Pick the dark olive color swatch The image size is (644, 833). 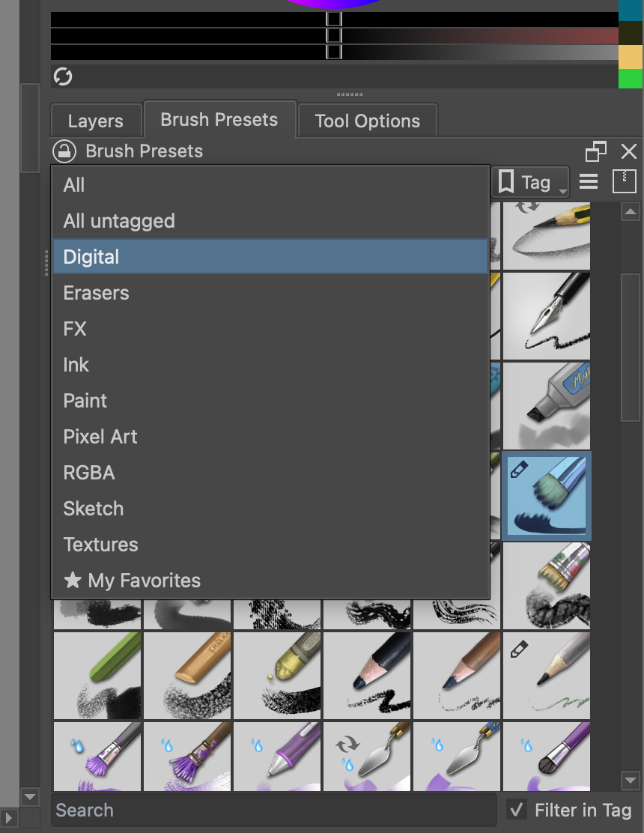631,33
